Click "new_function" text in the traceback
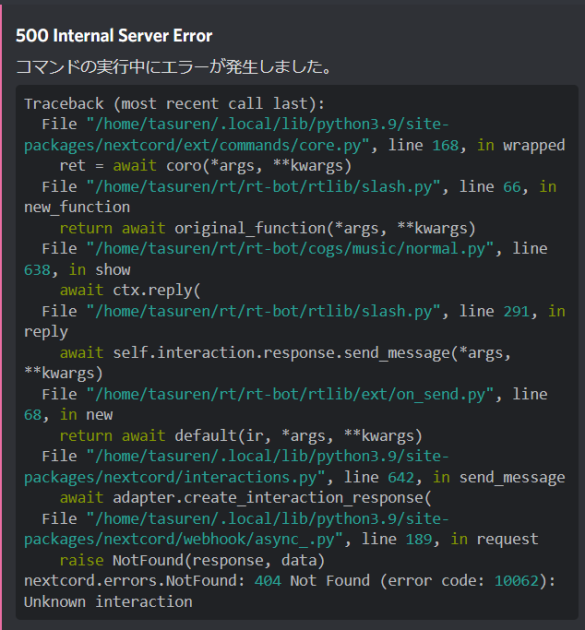 [x=77, y=207]
